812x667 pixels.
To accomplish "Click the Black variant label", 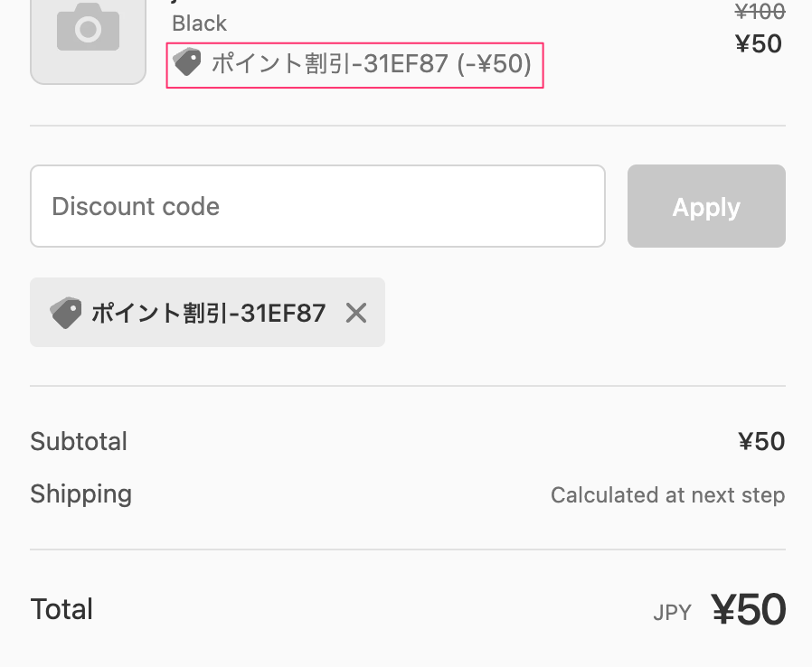I will [200, 23].
